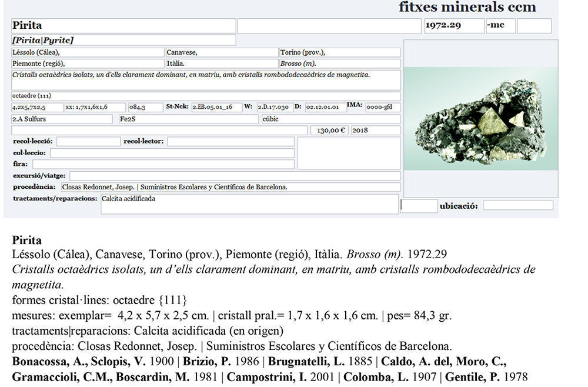Click the 'IMA:' label

355,105
